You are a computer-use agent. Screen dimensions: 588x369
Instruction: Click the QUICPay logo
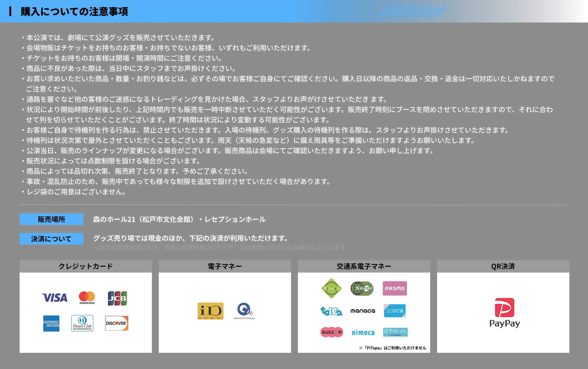pyautogui.click(x=245, y=311)
